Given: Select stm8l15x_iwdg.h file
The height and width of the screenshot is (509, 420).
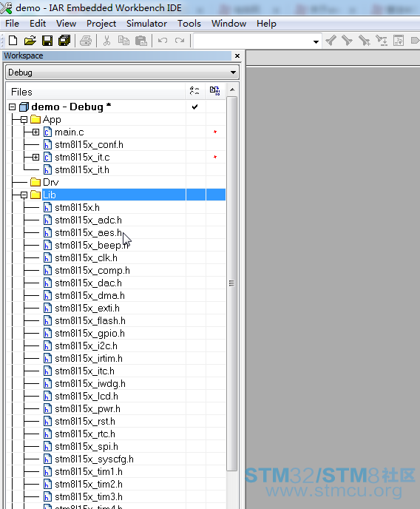Looking at the screenshot, I should (x=89, y=384).
